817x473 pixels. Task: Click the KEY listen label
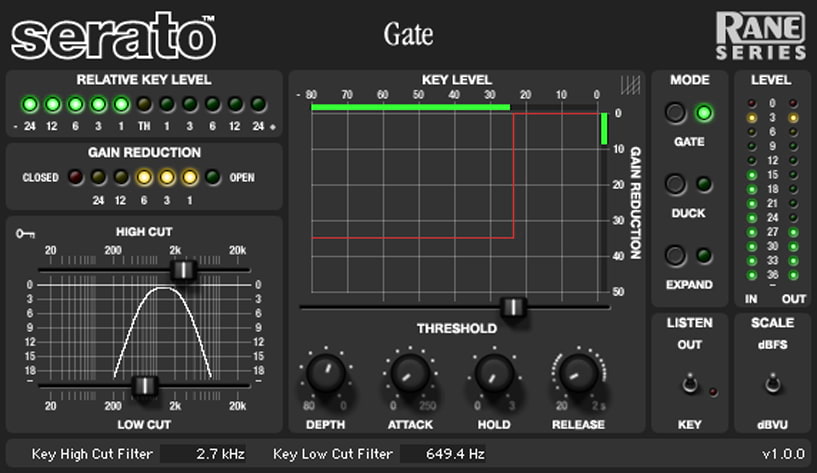tap(689, 425)
